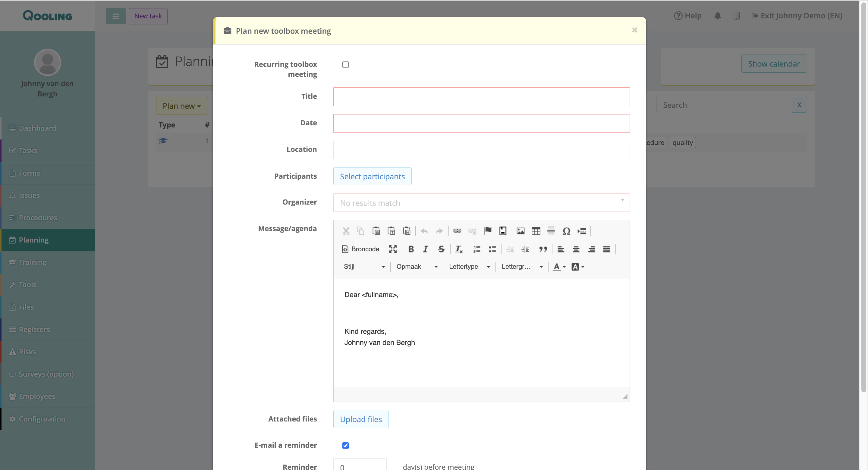Open the Lettertype font dropdown
Viewport: 868px width, 470px height.
(469, 267)
